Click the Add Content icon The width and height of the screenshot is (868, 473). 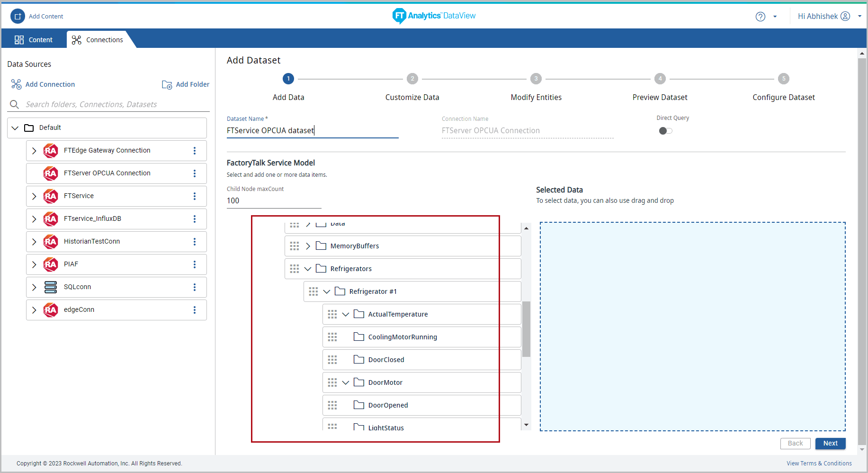click(x=18, y=16)
